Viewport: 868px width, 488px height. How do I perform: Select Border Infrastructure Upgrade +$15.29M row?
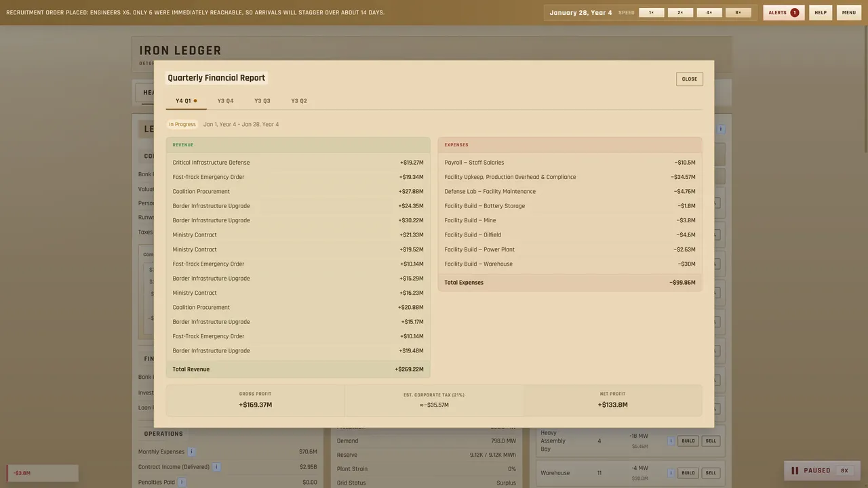coord(298,279)
